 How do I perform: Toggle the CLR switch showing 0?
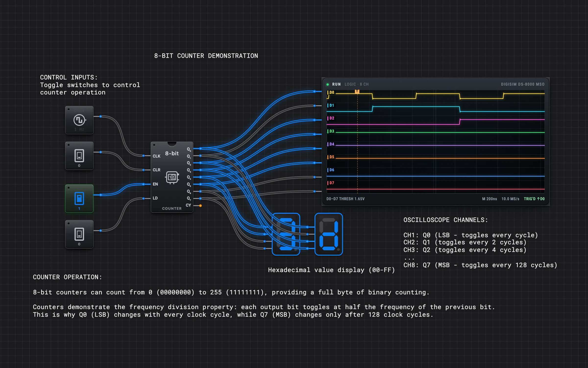click(79, 156)
